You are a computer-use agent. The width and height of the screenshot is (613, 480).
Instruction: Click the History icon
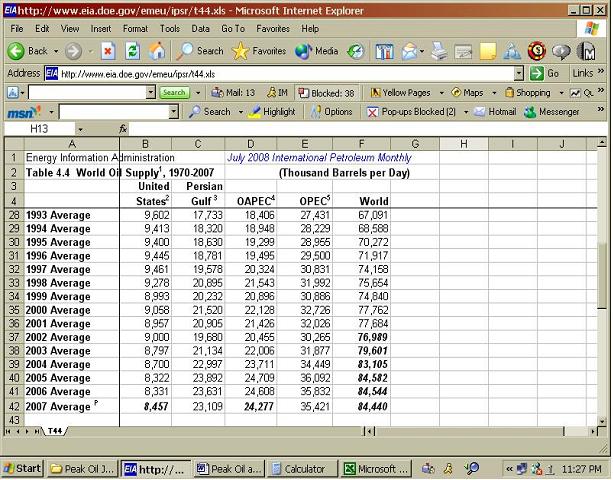click(356, 50)
